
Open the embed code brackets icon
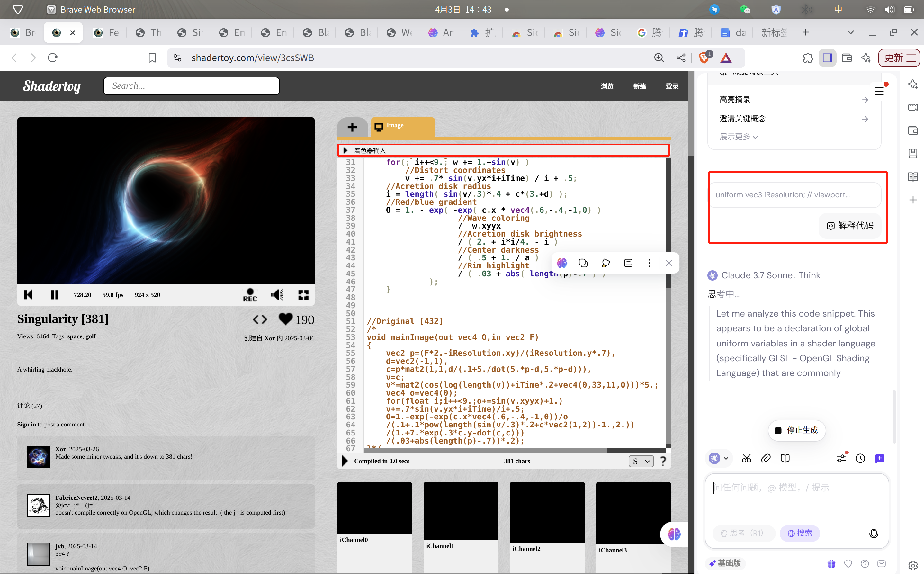pos(260,320)
